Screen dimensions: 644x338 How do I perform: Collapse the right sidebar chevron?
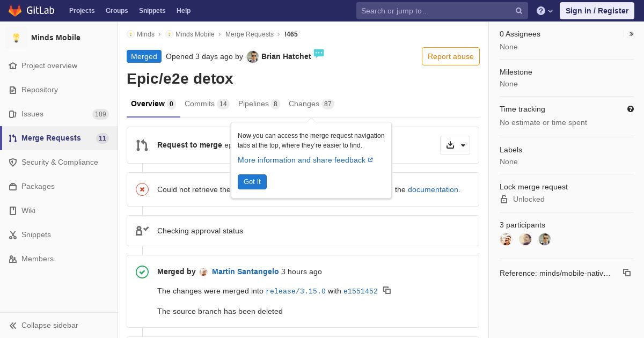[632, 34]
